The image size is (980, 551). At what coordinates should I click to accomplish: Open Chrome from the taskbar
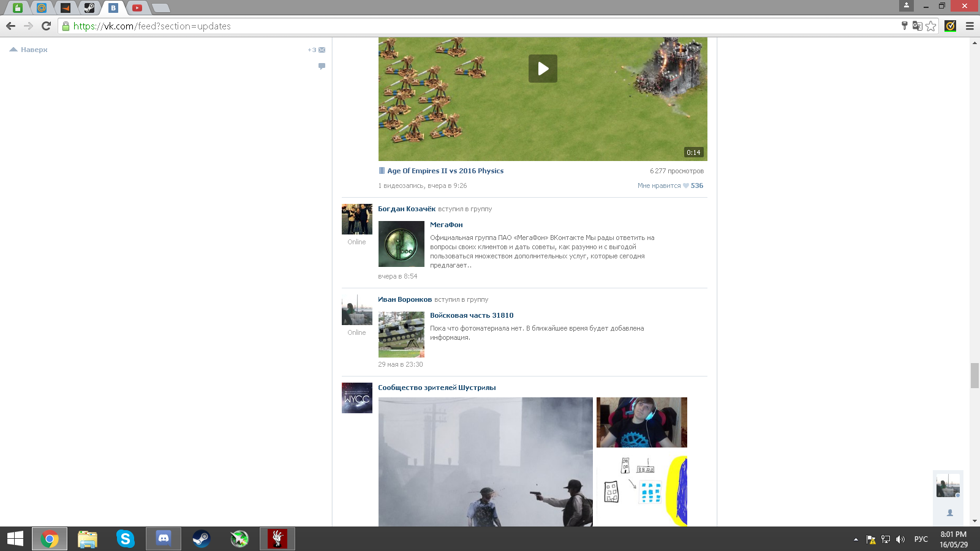[50, 539]
